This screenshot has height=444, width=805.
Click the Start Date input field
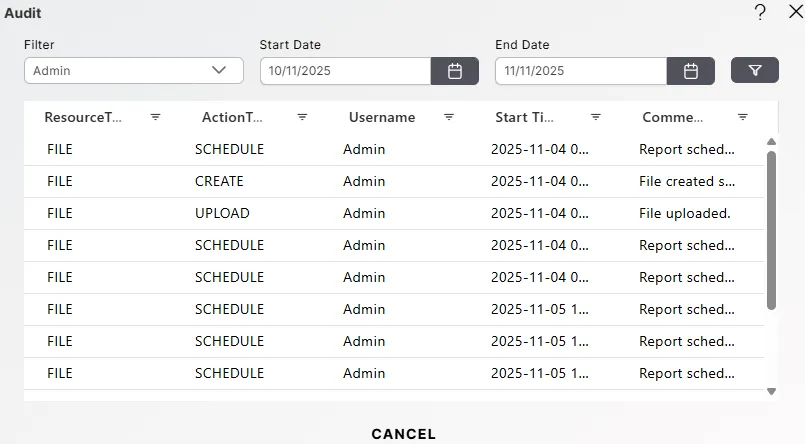coord(345,71)
